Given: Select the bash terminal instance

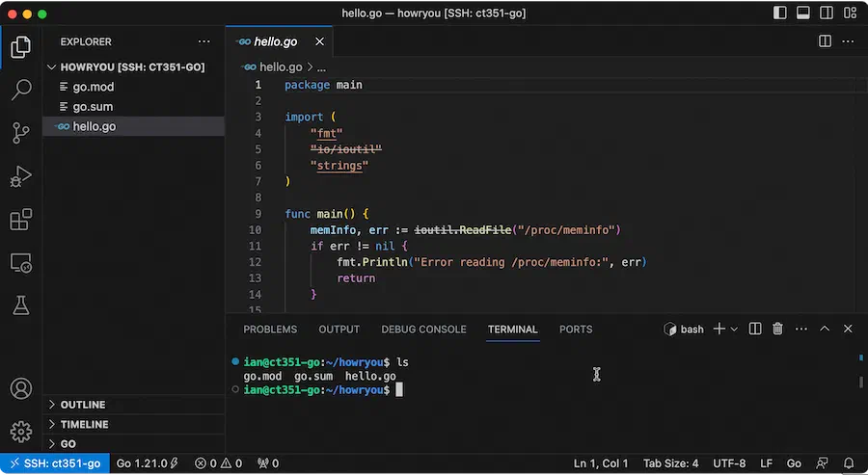Looking at the screenshot, I should click(684, 329).
